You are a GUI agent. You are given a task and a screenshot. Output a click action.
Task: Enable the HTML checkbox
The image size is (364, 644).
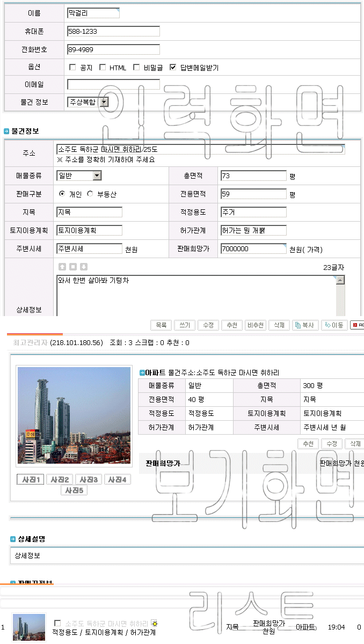(103, 68)
